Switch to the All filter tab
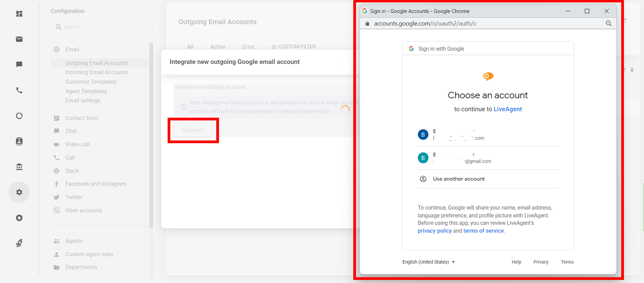This screenshot has width=644, height=283. pos(190,47)
